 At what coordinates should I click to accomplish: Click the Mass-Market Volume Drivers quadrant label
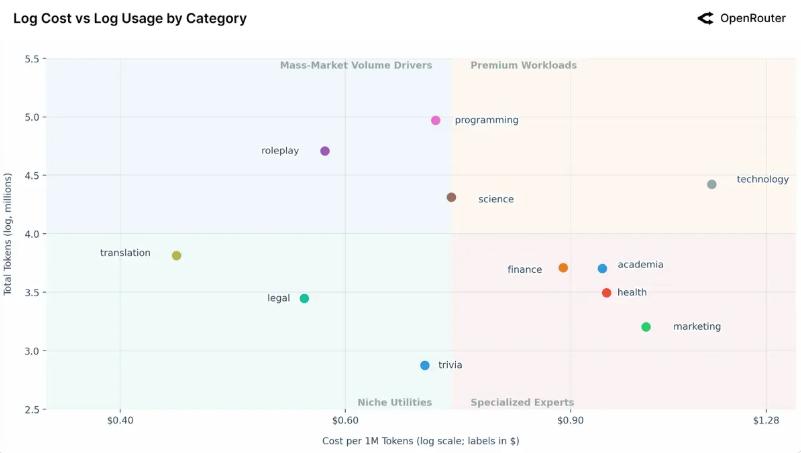pyautogui.click(x=356, y=65)
